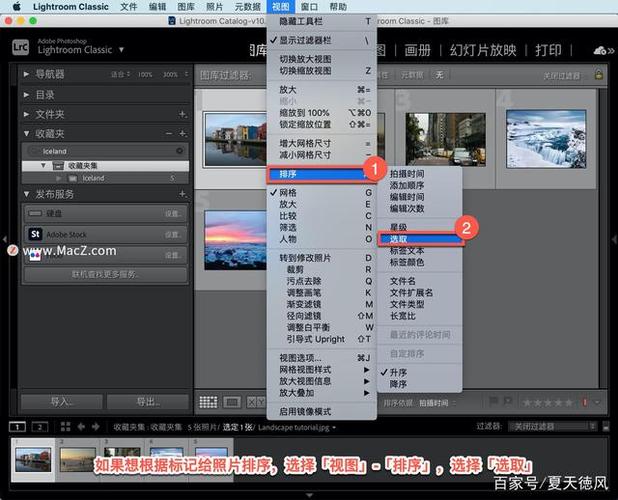
Task: Click the 导出 button
Action: 148,402
